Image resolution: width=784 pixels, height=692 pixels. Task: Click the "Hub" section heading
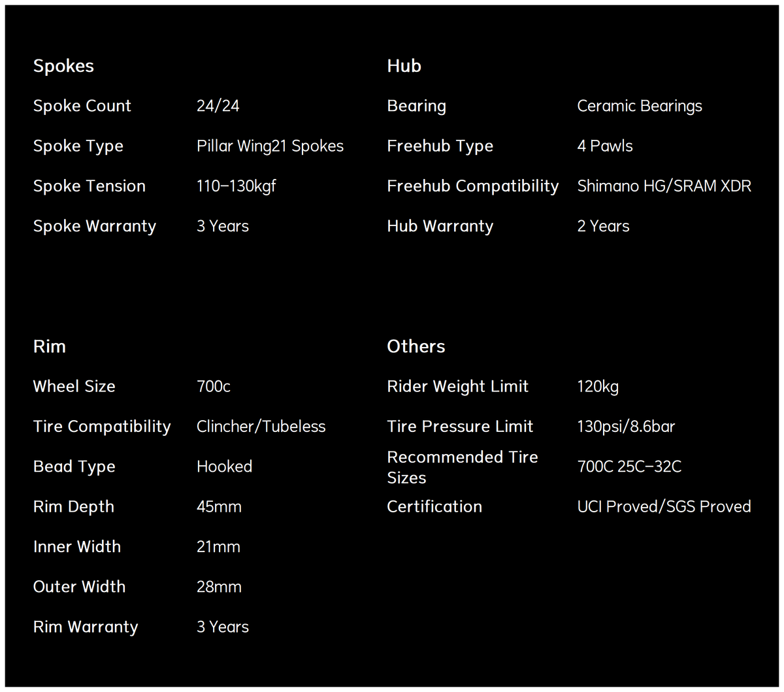point(404,66)
